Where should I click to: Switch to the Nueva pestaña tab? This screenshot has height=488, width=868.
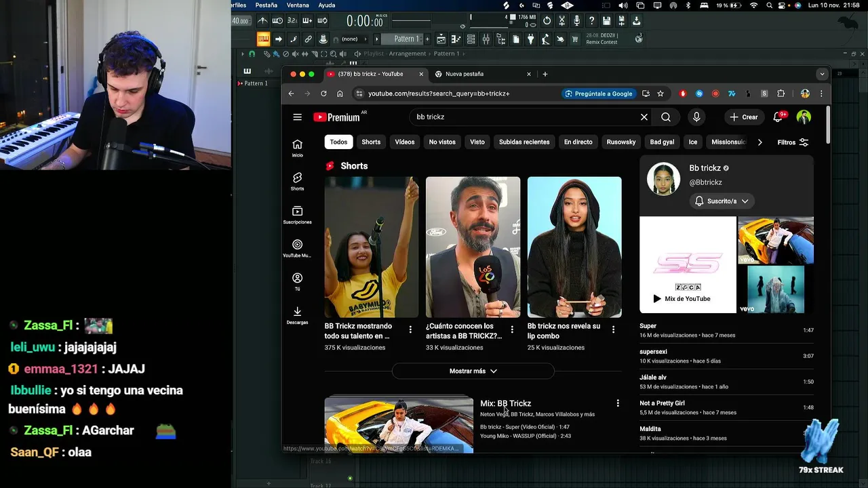coord(483,74)
